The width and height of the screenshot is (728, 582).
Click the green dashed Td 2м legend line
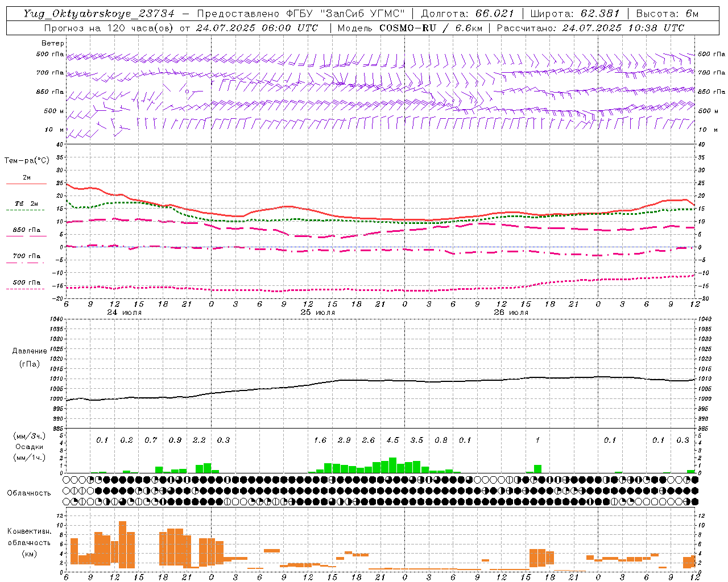coord(26,210)
